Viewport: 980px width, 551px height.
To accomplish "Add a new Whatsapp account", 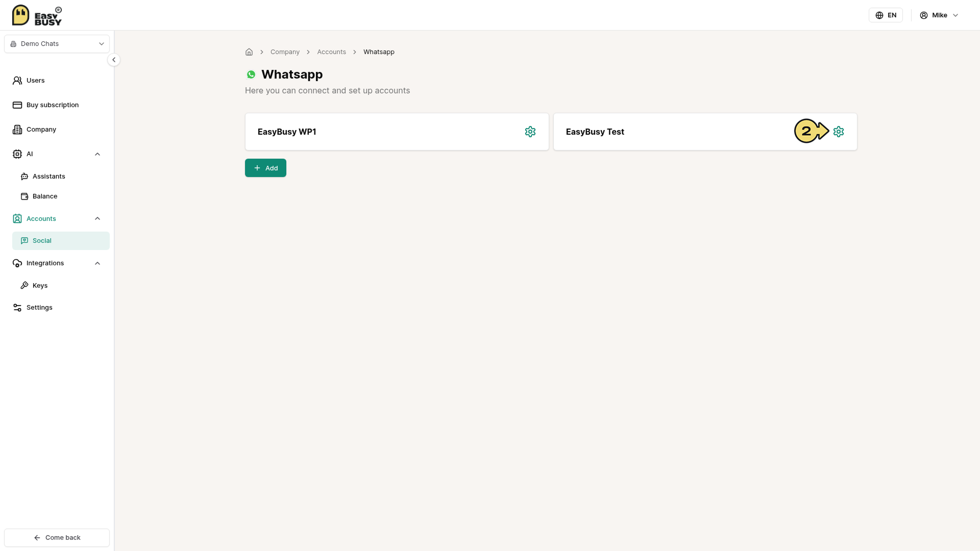I will [x=265, y=168].
